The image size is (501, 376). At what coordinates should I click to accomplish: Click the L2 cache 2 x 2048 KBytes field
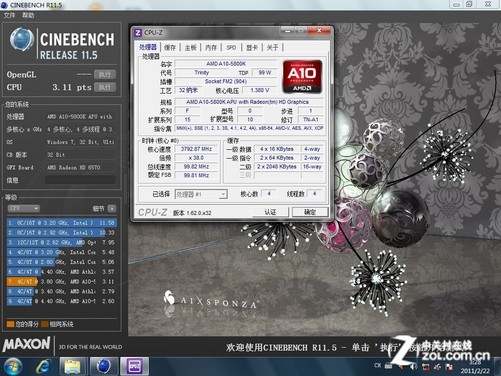point(277,166)
